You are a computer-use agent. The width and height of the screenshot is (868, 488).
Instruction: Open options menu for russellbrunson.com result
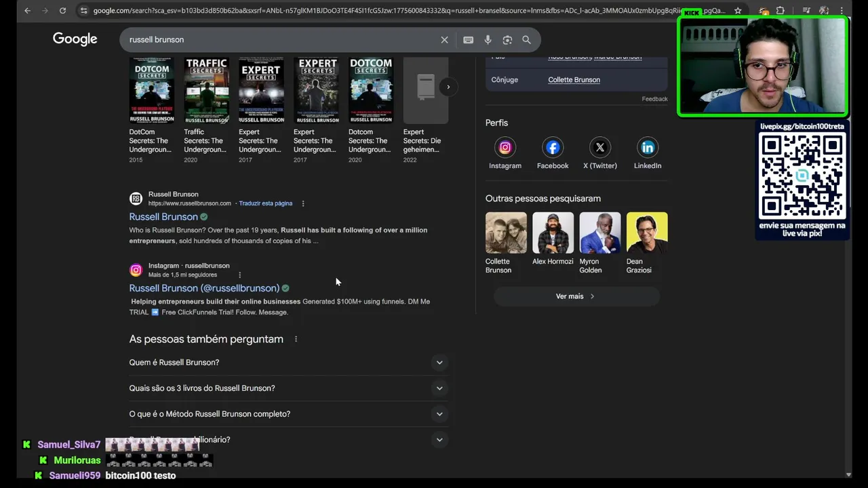coord(303,203)
